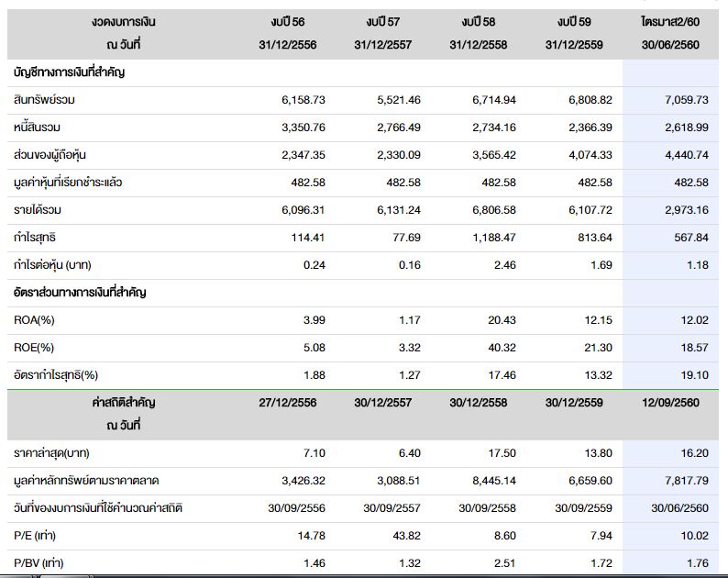Click the statistics date 27/12/2556
Screen dimensions: 728x578
coord(288,403)
